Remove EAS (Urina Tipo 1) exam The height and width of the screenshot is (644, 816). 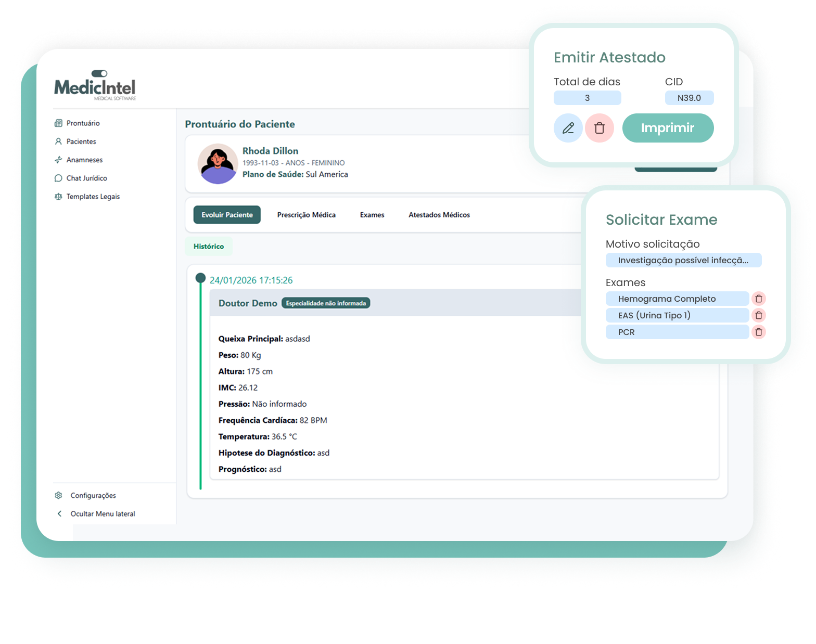pyautogui.click(x=758, y=315)
